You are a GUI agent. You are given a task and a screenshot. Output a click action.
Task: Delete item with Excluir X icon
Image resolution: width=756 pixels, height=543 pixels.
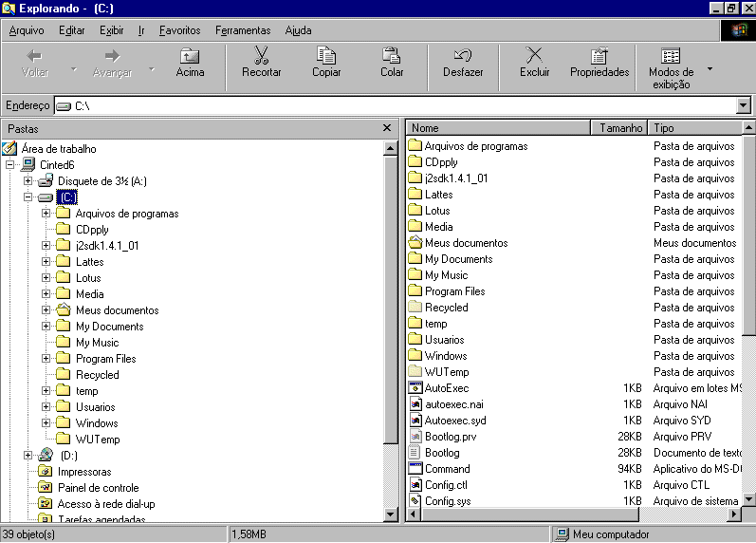pyautogui.click(x=534, y=64)
